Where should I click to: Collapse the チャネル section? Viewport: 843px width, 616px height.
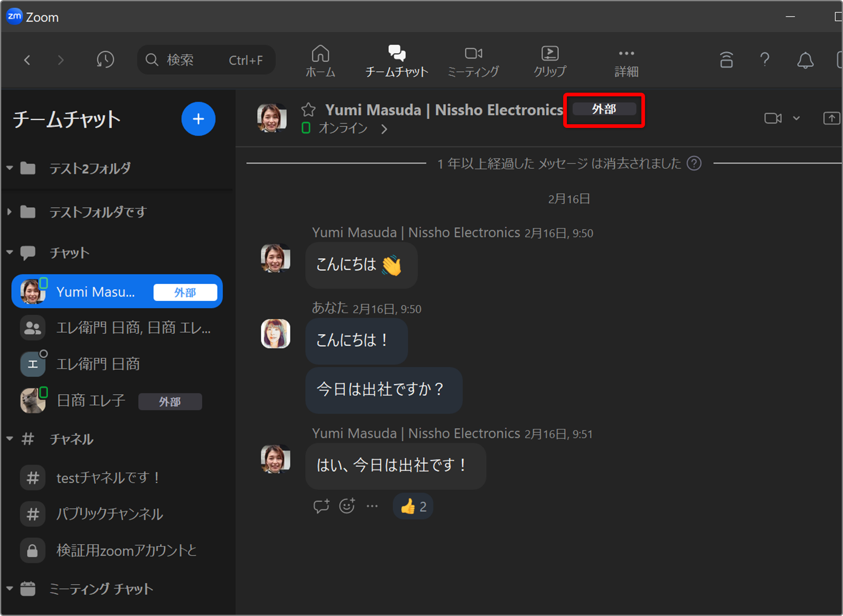[10, 438]
